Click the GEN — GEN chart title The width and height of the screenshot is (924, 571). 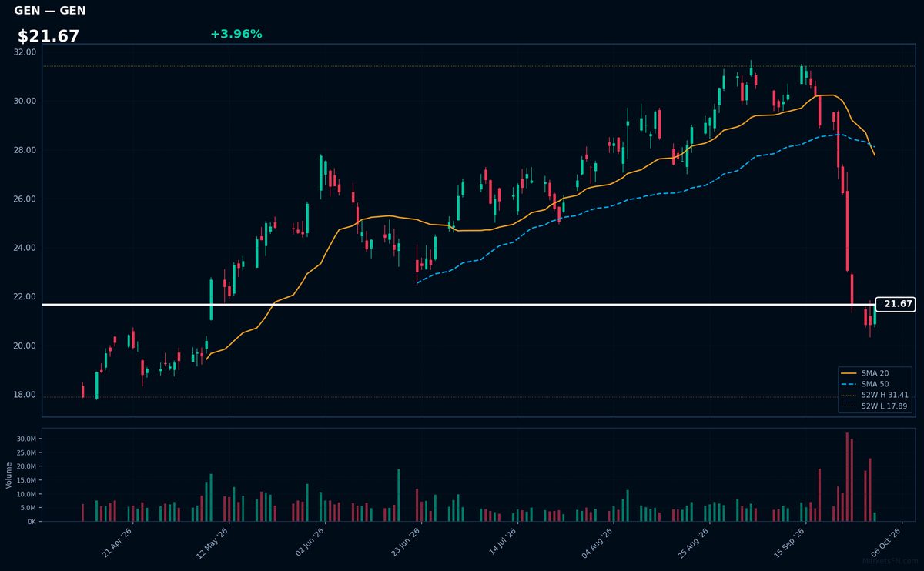[50, 11]
